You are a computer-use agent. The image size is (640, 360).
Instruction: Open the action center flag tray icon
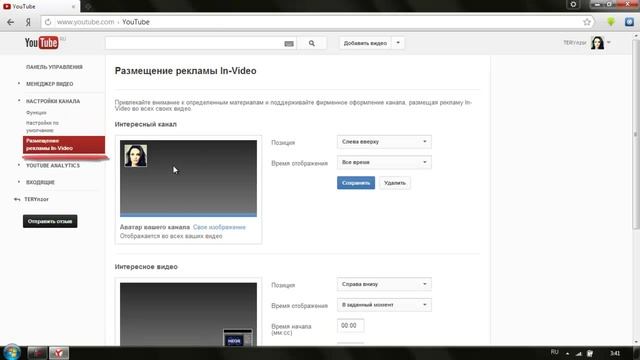[x=590, y=353]
